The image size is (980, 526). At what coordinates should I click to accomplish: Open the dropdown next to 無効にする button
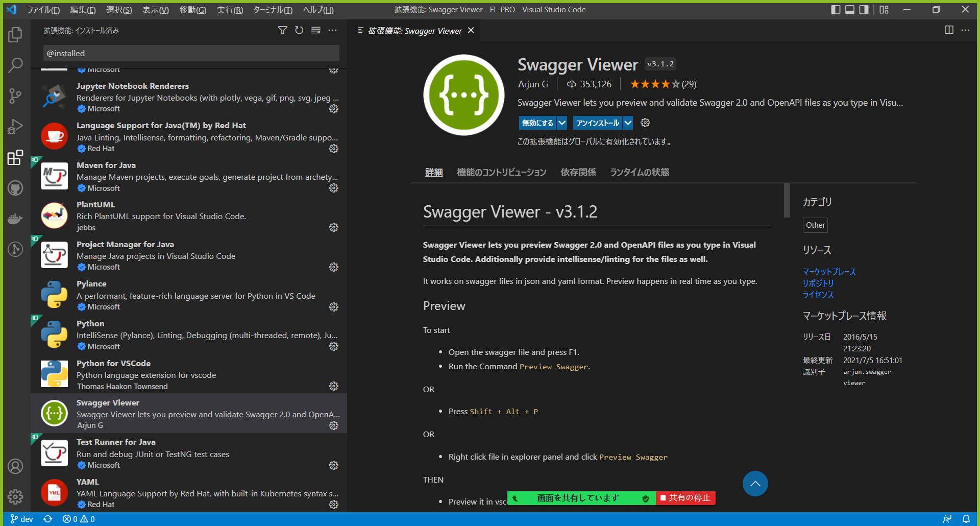point(561,123)
